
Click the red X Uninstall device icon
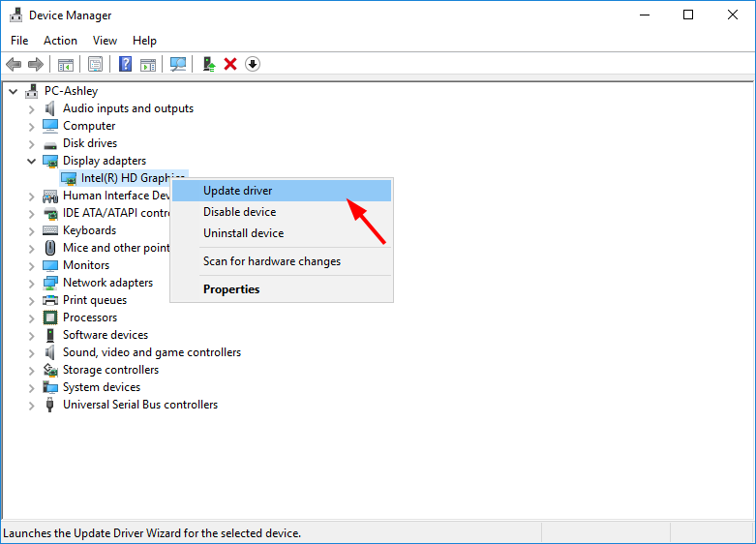[x=230, y=64]
